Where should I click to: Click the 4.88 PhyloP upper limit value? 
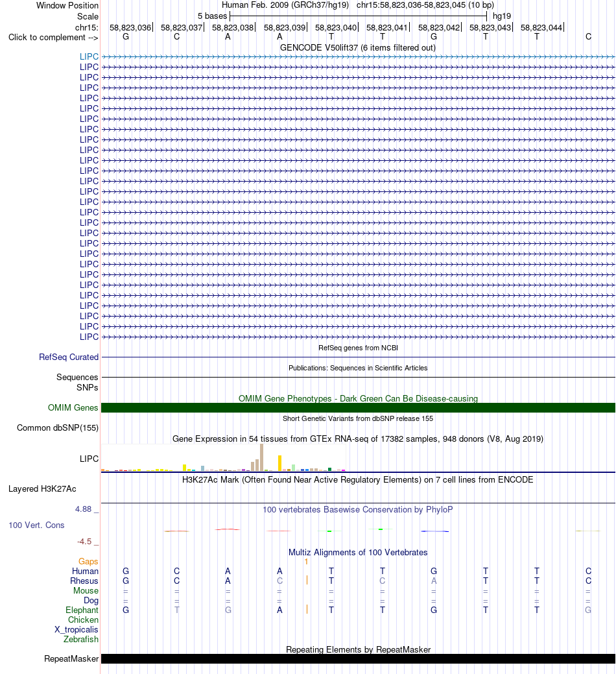point(84,509)
